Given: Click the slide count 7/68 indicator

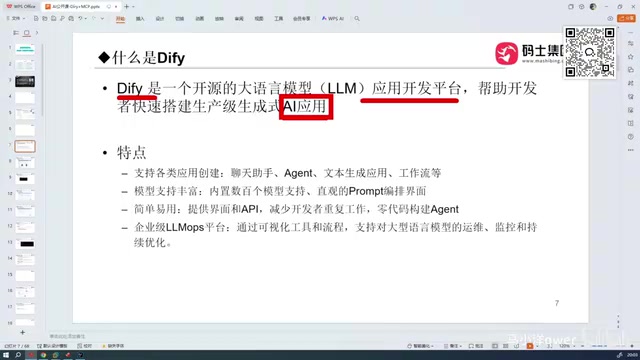Looking at the screenshot, I should click(x=17, y=346).
